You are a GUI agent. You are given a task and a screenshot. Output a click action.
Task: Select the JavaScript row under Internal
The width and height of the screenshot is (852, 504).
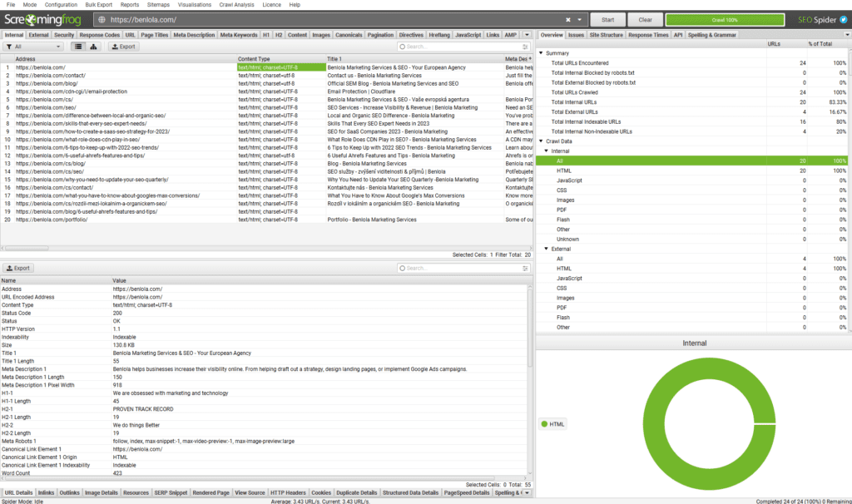pyautogui.click(x=692, y=180)
